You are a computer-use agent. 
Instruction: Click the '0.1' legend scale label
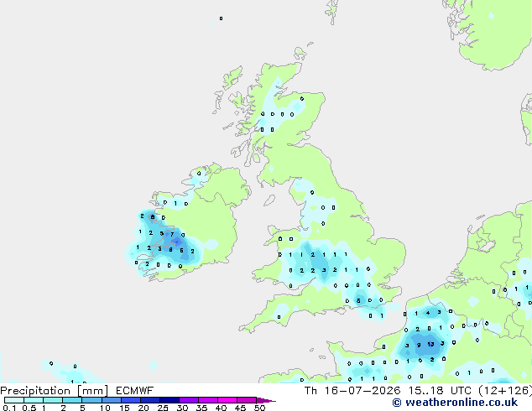click(9, 408)
